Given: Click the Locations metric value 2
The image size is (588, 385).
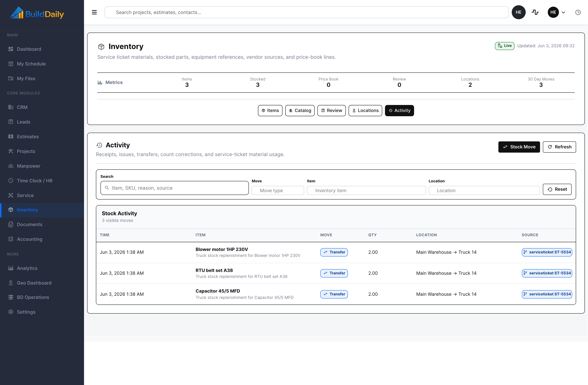Looking at the screenshot, I should 470,85.
